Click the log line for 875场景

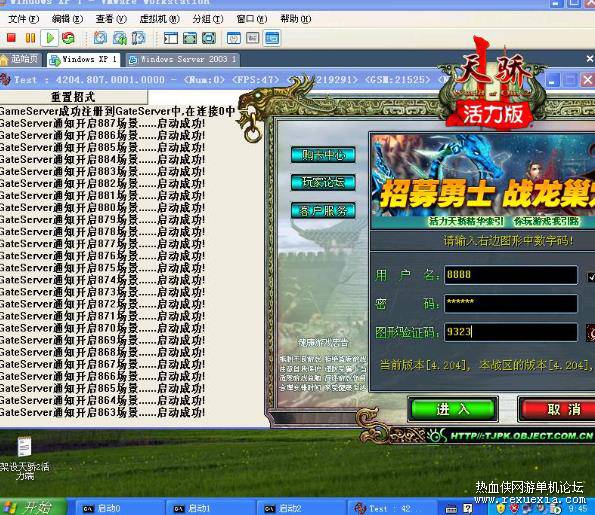(x=102, y=268)
